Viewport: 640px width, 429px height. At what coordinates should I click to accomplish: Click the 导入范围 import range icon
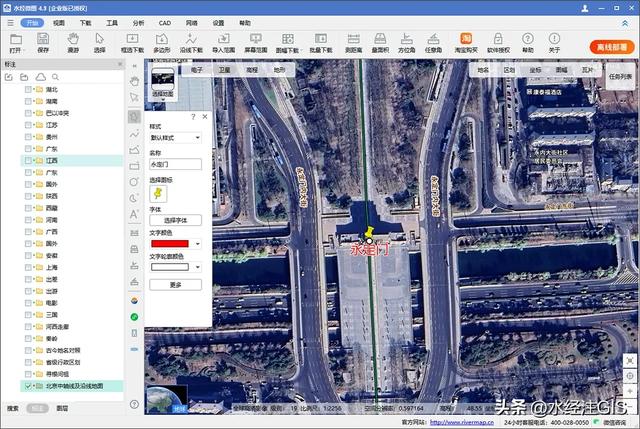223,39
